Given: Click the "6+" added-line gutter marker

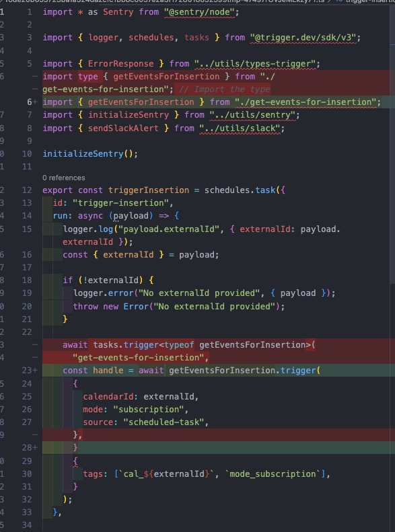Looking at the screenshot, I should (32, 102).
